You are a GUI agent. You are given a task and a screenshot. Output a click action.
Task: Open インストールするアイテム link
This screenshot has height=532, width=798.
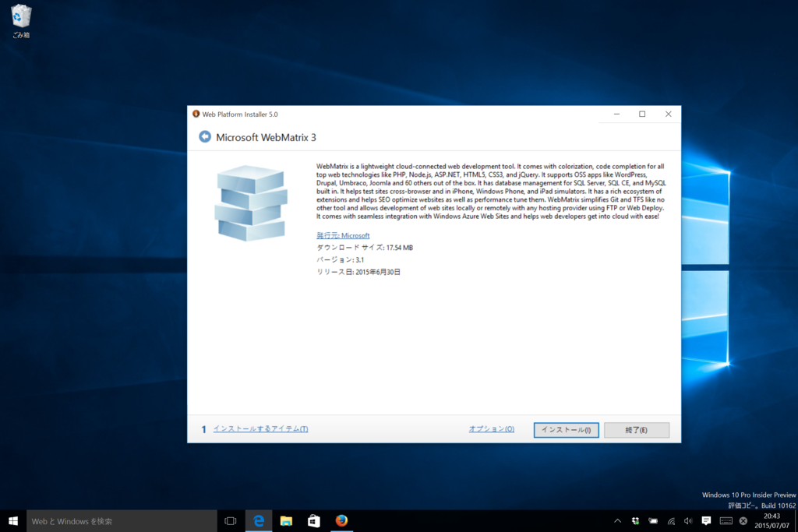[x=260, y=428]
